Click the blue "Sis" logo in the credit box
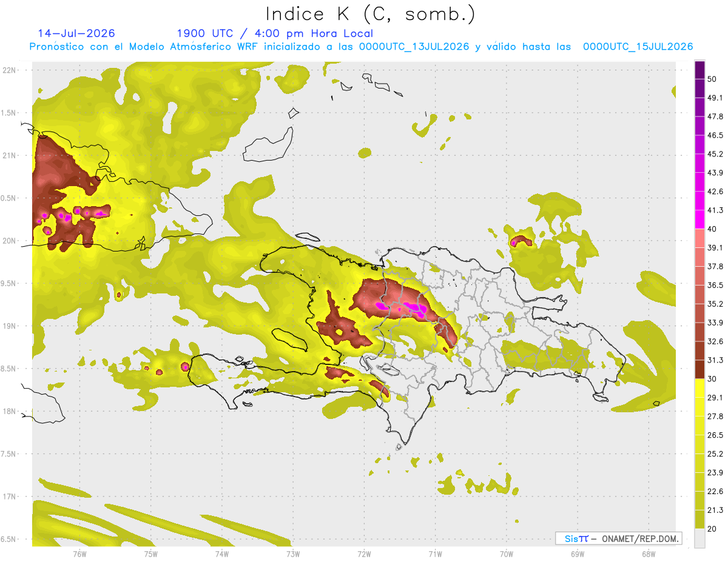 pyautogui.click(x=572, y=538)
